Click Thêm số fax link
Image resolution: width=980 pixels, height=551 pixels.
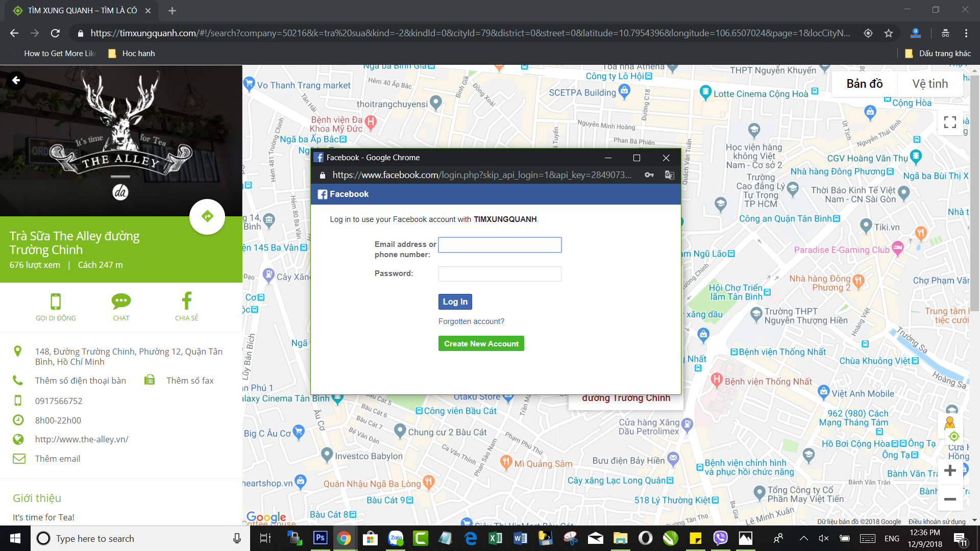point(190,381)
